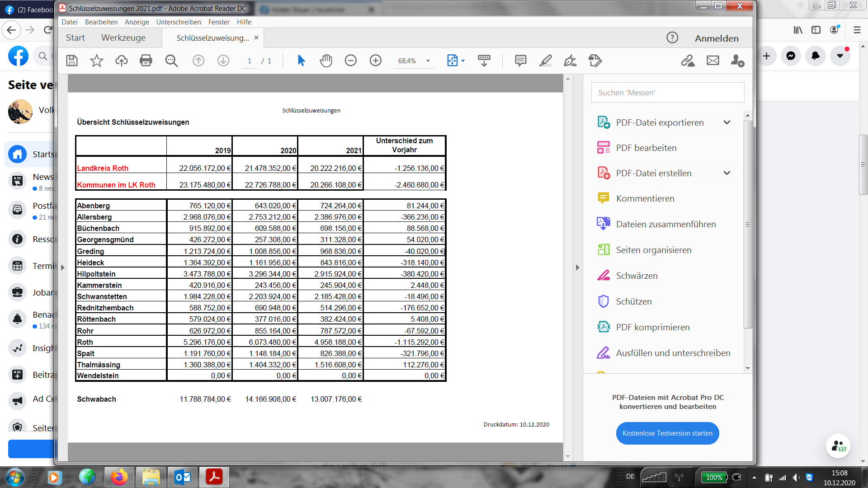Go to previous page arrow
The image size is (868, 488).
click(x=198, y=61)
